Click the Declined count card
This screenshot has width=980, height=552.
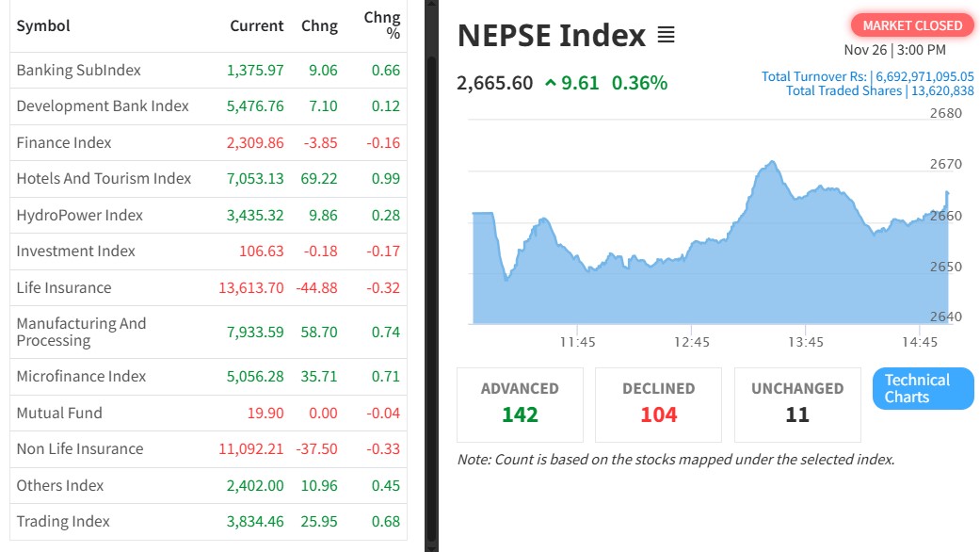point(658,404)
